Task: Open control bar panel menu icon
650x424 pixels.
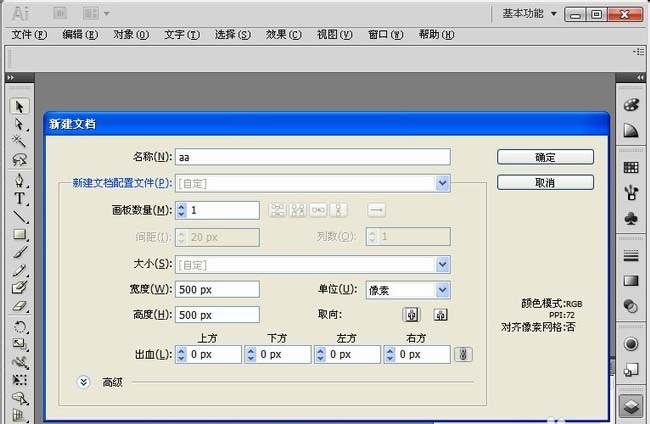Action: (639, 52)
